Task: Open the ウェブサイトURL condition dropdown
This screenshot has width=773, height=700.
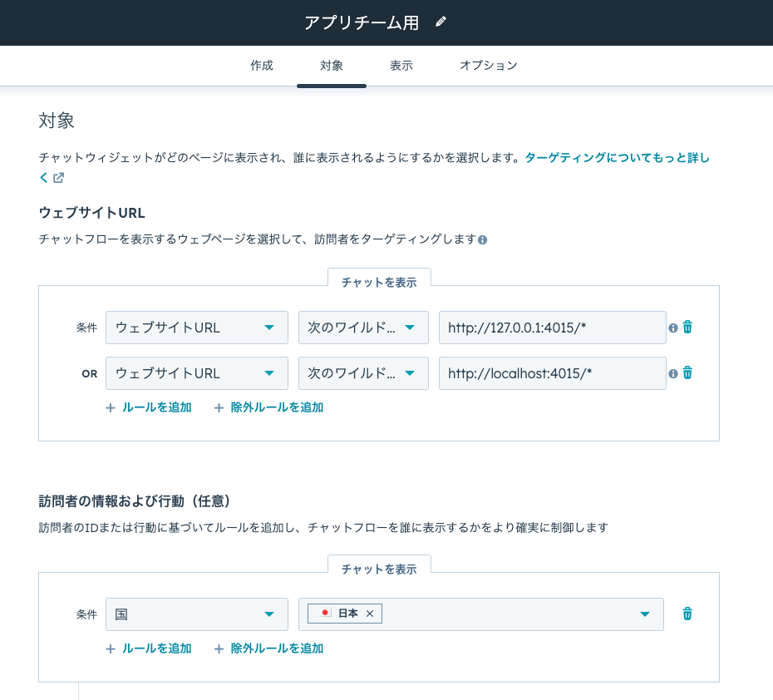Action: [196, 328]
